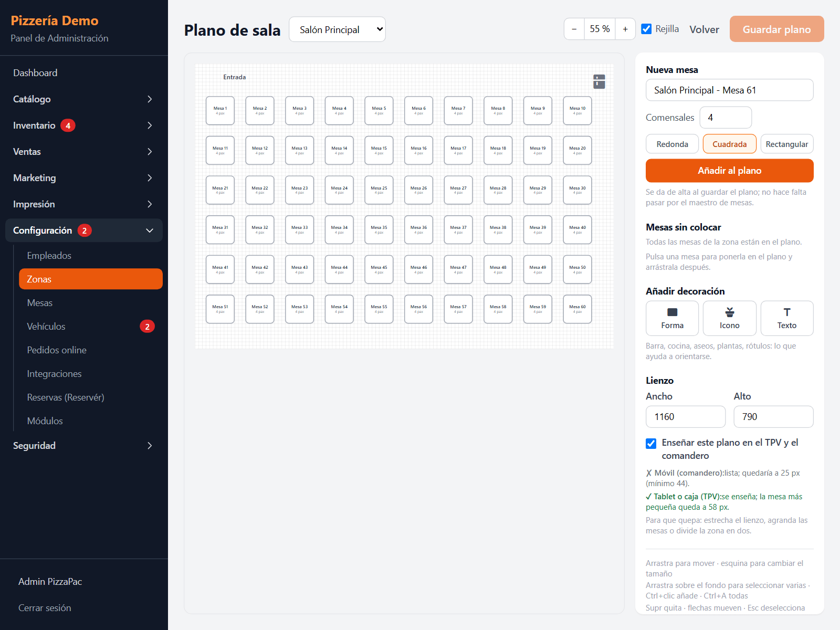Click the Guardar plano button
The width and height of the screenshot is (840, 630).
(x=776, y=29)
